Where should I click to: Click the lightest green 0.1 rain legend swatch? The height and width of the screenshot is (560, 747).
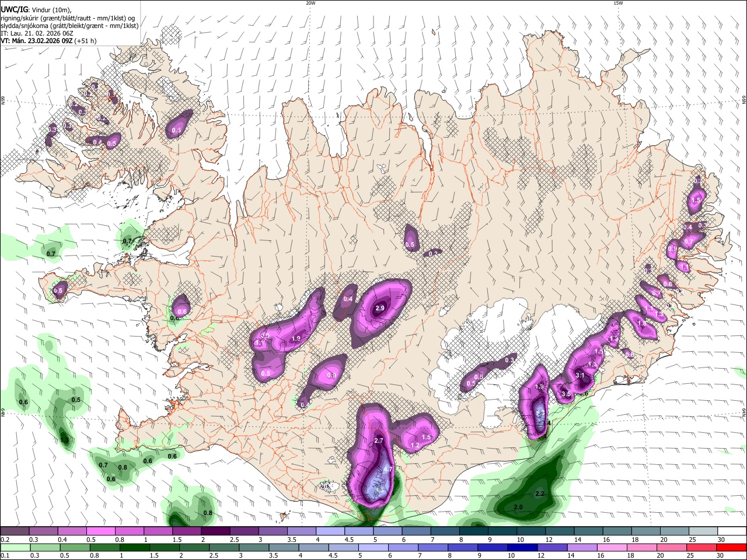coord(15,547)
